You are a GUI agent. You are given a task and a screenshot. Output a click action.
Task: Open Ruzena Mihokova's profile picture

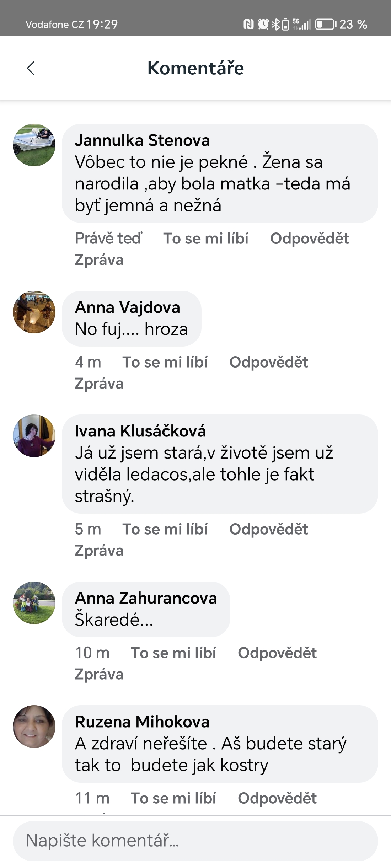(x=34, y=727)
